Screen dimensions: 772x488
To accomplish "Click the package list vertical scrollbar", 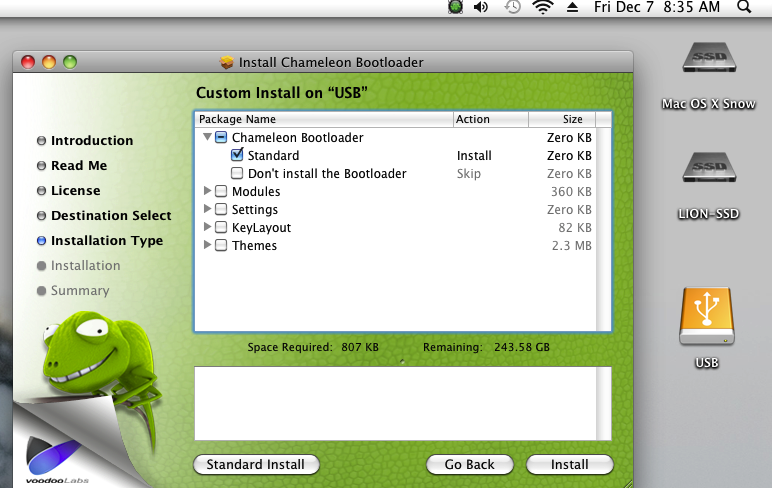I will (603, 229).
